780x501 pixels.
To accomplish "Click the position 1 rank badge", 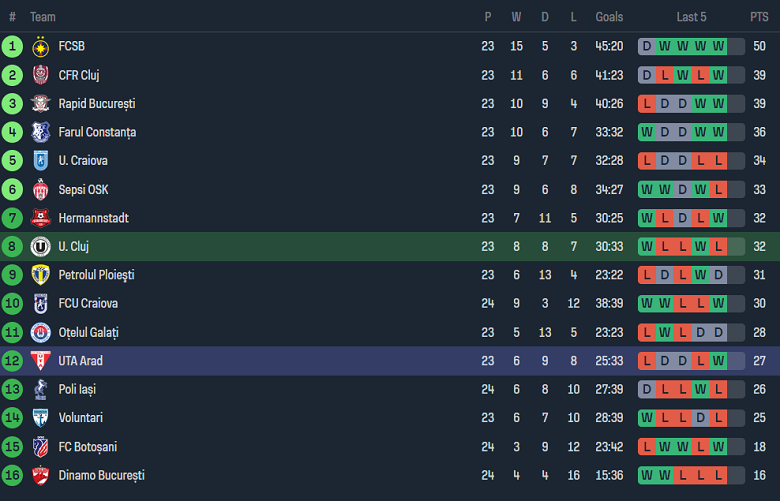I will pos(12,46).
